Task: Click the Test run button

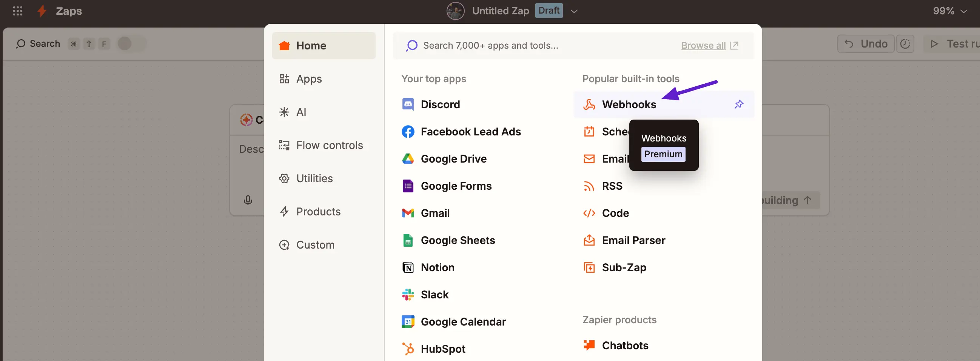Action: coord(953,44)
